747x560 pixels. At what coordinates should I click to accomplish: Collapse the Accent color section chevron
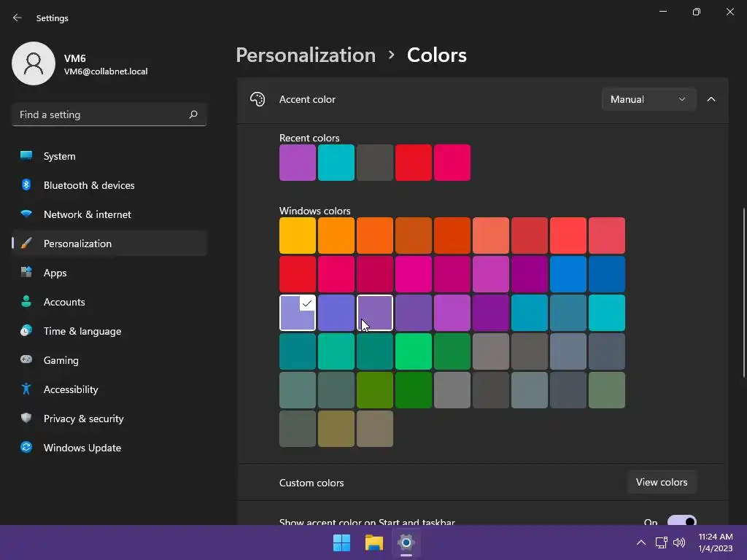coord(711,99)
